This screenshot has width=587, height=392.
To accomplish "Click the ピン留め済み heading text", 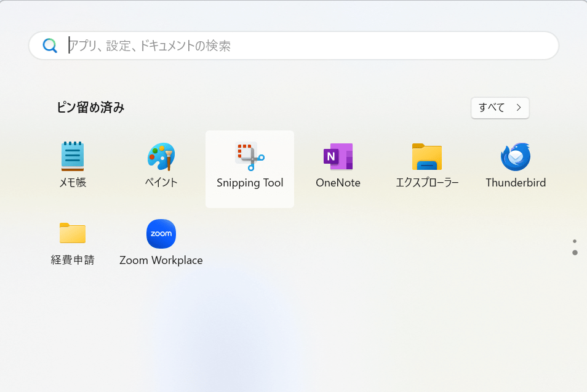I will click(90, 108).
